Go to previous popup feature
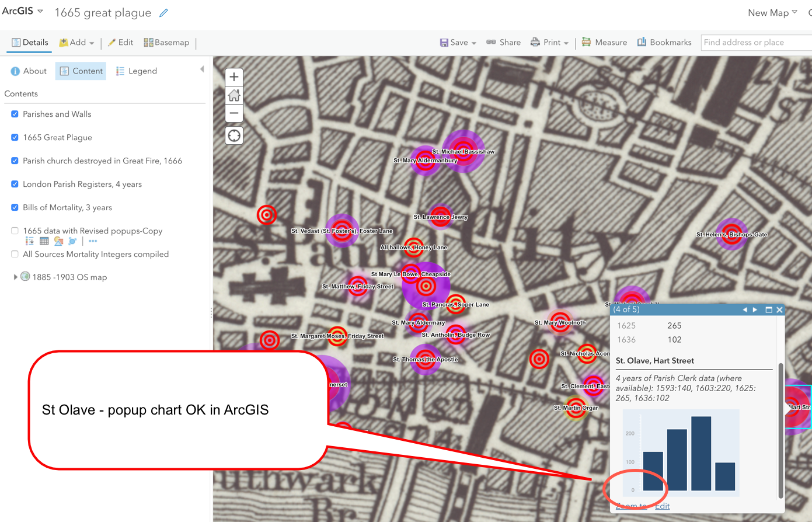The image size is (812, 522). (x=744, y=310)
